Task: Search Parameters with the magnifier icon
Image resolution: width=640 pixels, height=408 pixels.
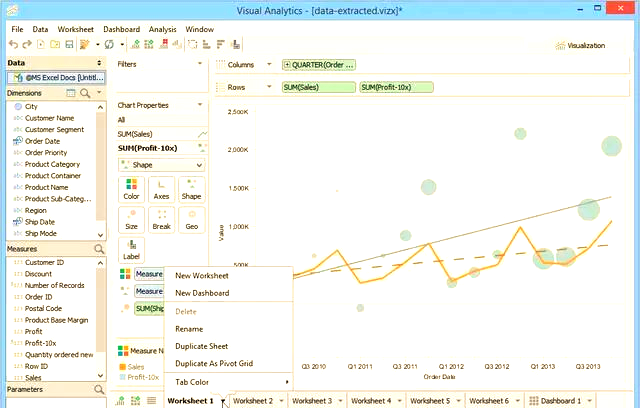Action: coord(99,389)
